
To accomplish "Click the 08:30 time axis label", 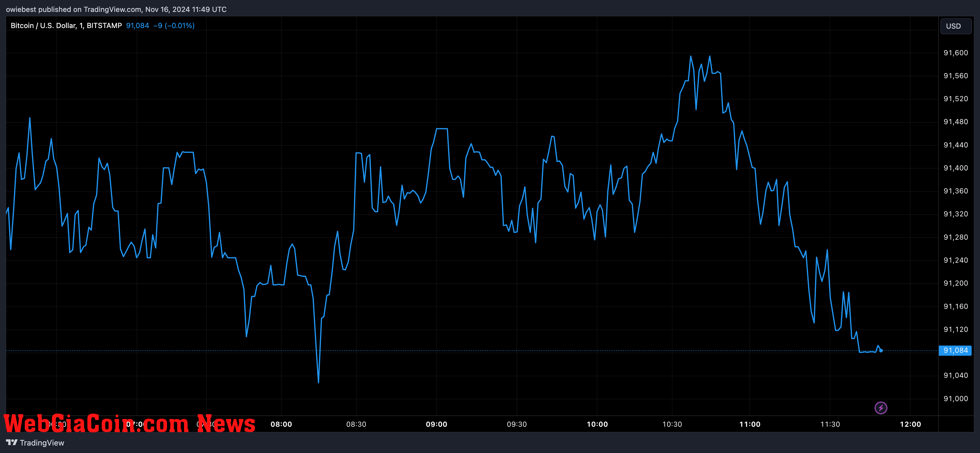I will coord(356,424).
